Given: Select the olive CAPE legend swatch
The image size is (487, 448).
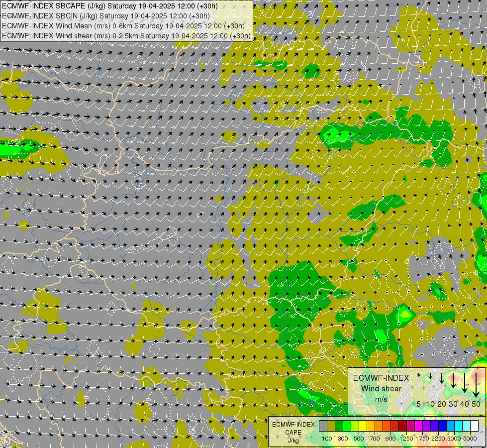Looking at the screenshot, I should (x=331, y=426).
